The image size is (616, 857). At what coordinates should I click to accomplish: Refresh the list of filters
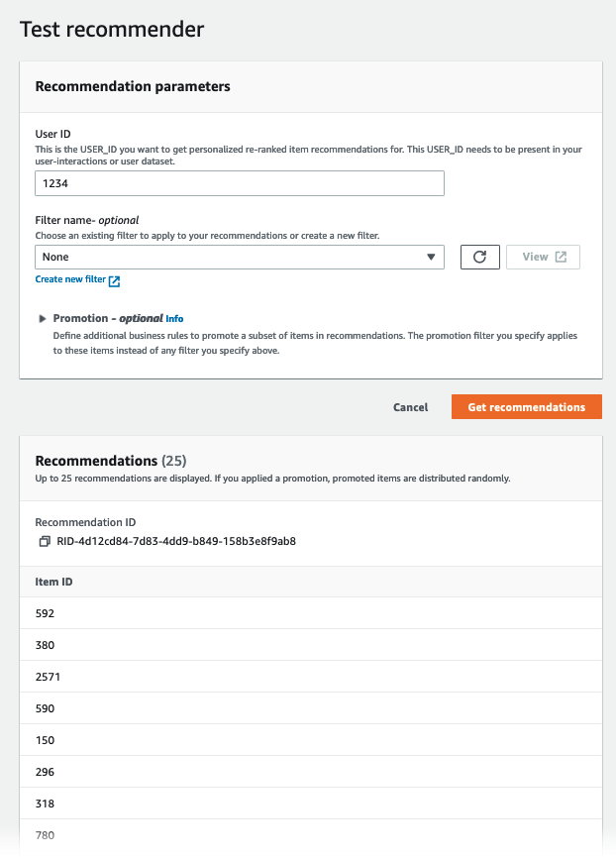pyautogui.click(x=479, y=257)
